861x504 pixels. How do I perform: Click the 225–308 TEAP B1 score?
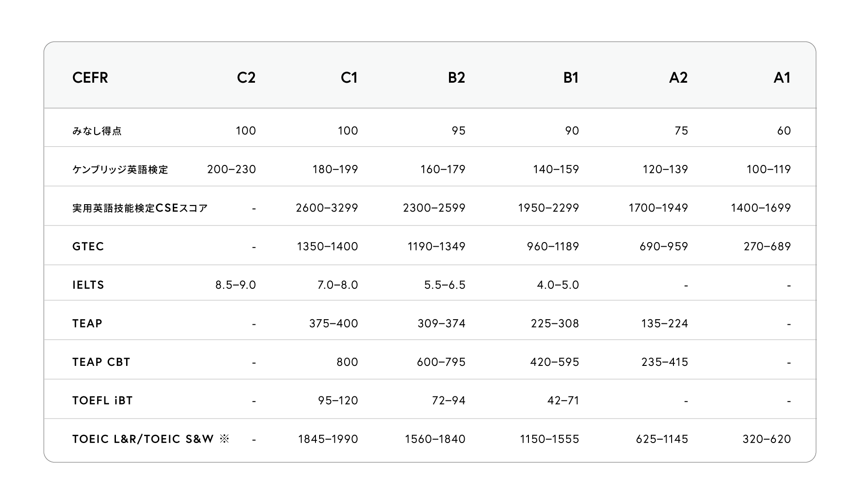pyautogui.click(x=555, y=323)
